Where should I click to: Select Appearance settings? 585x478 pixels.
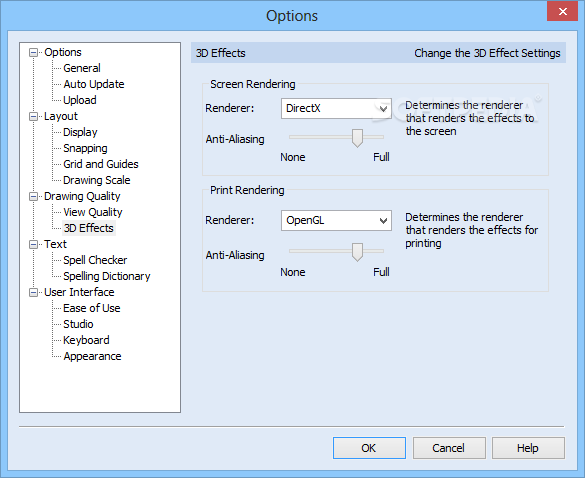(92, 356)
